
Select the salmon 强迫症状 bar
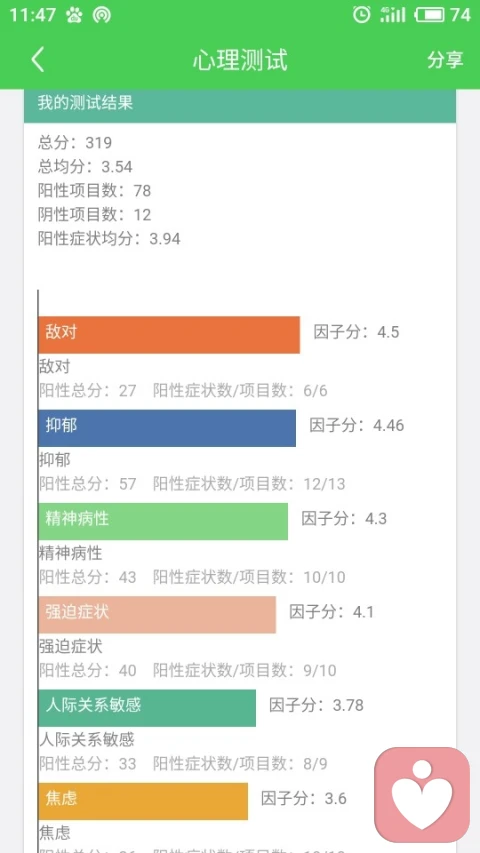coord(157,615)
